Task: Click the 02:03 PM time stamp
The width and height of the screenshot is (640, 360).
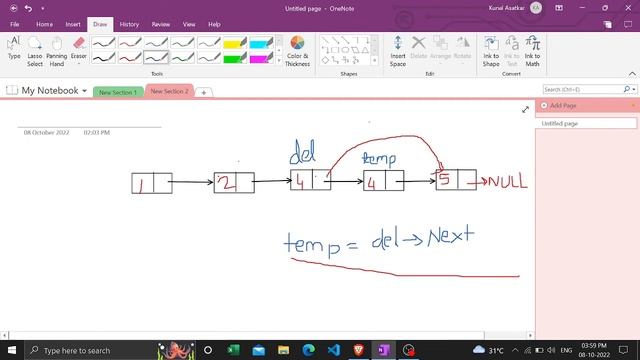Action: pyautogui.click(x=97, y=133)
